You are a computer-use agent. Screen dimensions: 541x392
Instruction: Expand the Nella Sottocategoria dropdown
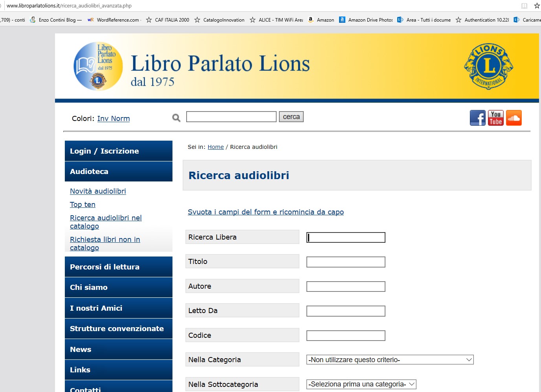361,384
